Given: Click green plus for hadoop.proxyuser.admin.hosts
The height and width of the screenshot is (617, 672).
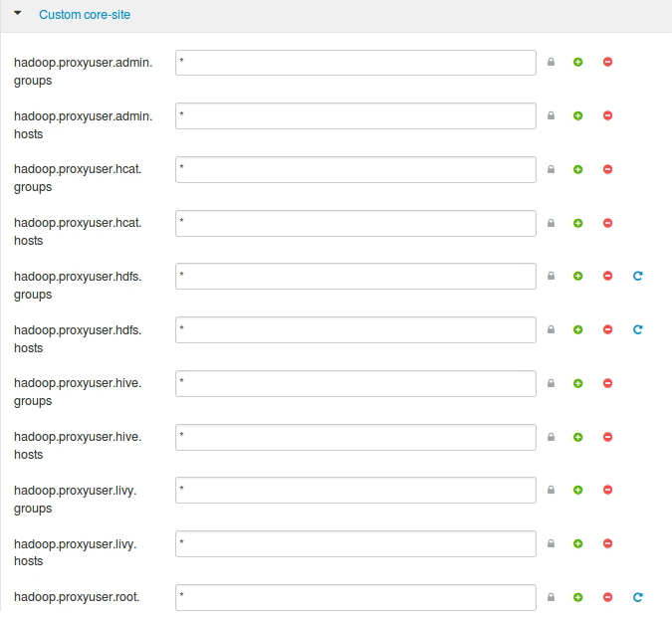Looking at the screenshot, I should coord(577,115).
